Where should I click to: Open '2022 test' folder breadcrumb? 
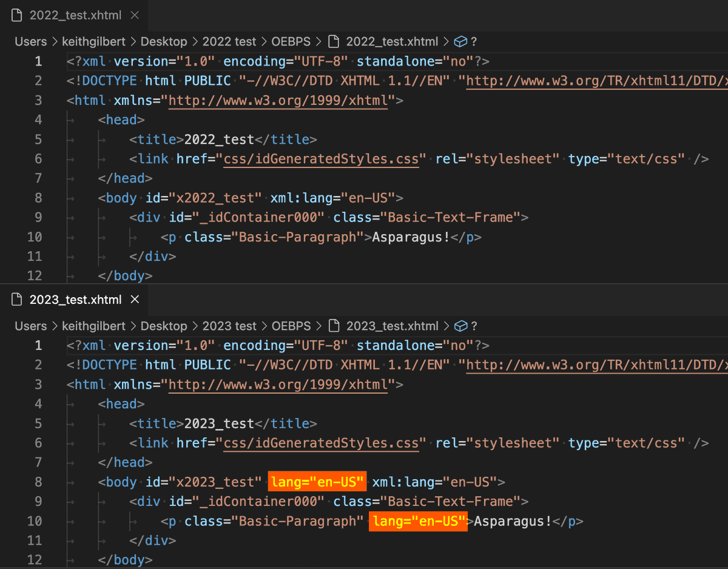point(229,41)
